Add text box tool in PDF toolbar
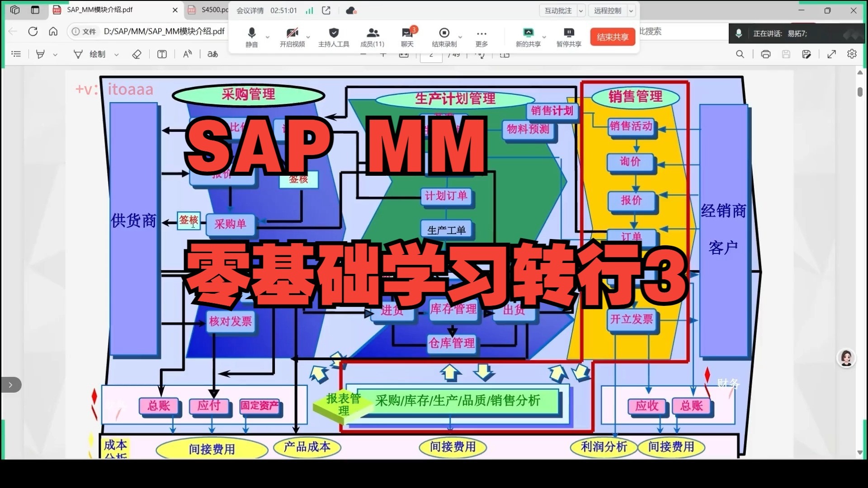868x488 pixels. [162, 54]
